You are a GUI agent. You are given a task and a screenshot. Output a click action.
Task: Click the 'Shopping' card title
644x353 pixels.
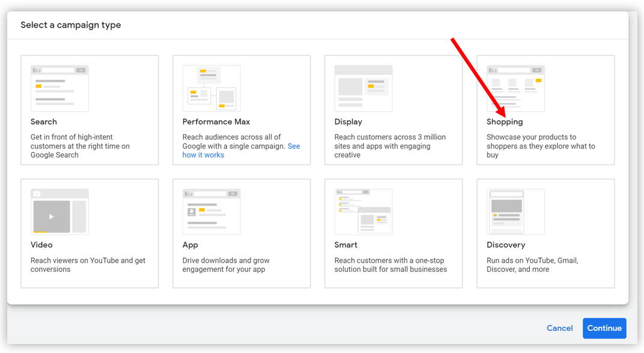point(505,122)
